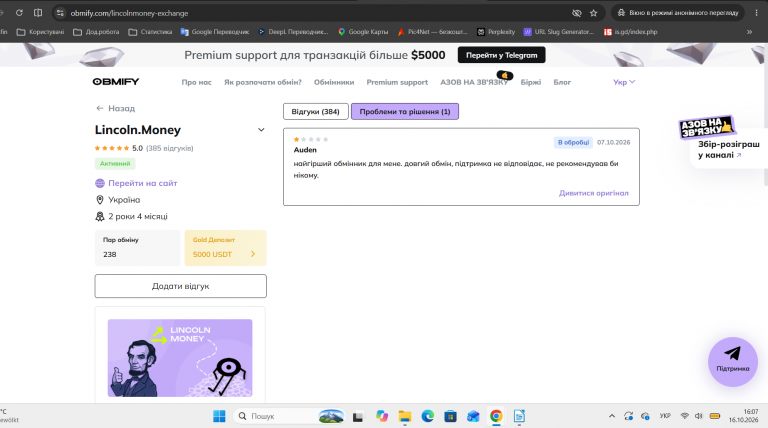Switch the УКР keyboard language indicator
Image resolution: width=768 pixels, height=428 pixels.
click(x=665, y=416)
